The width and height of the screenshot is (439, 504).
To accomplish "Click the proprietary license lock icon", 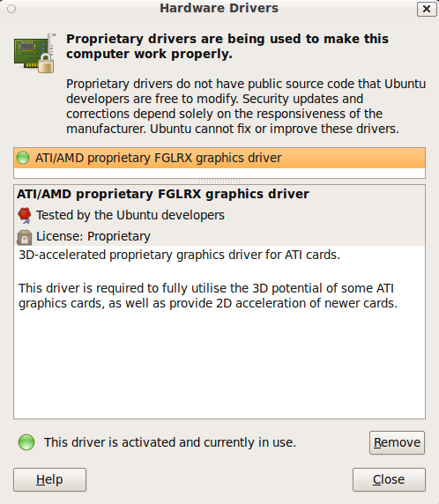I will tap(25, 237).
